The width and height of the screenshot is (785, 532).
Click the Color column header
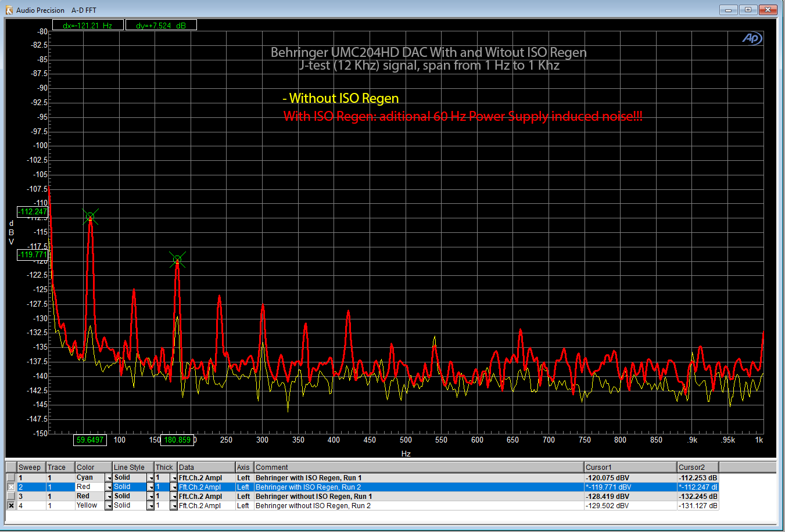pos(94,468)
